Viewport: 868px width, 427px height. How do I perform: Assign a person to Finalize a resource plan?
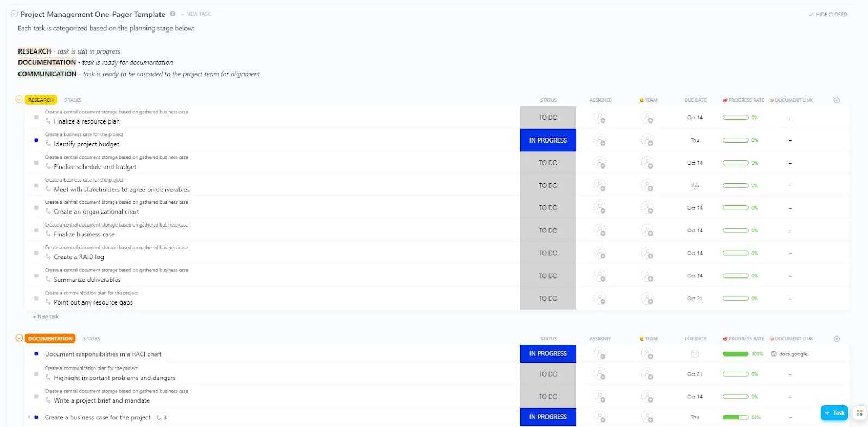point(599,118)
